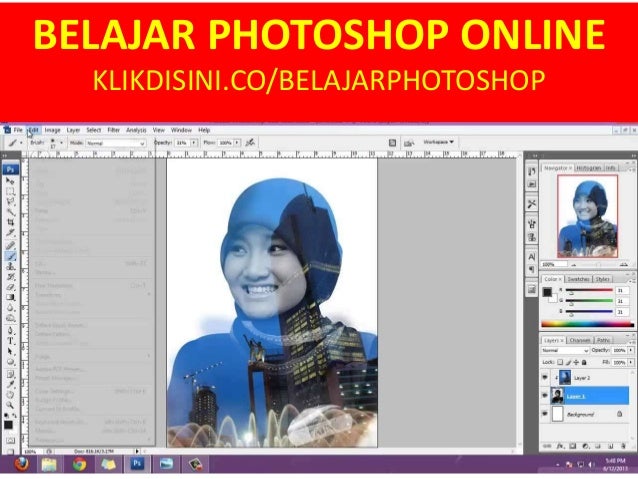Select the Zoom tool

(11, 405)
